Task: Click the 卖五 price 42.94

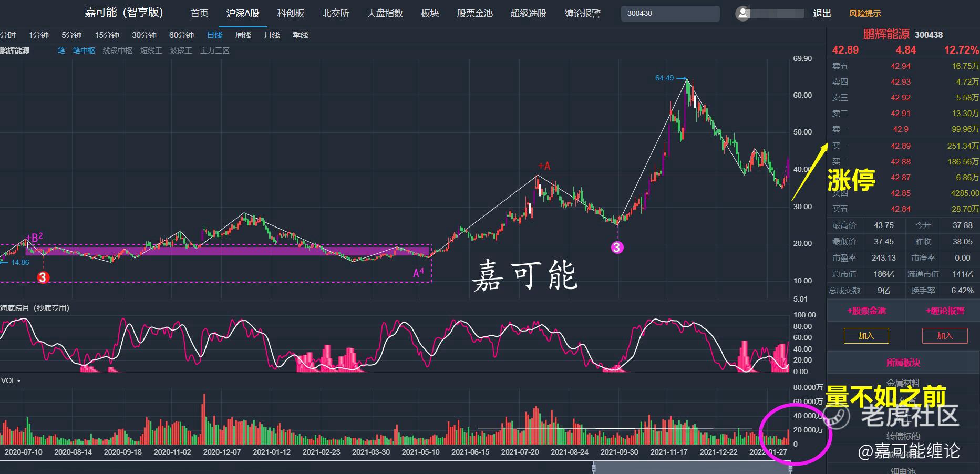Action: (901, 66)
